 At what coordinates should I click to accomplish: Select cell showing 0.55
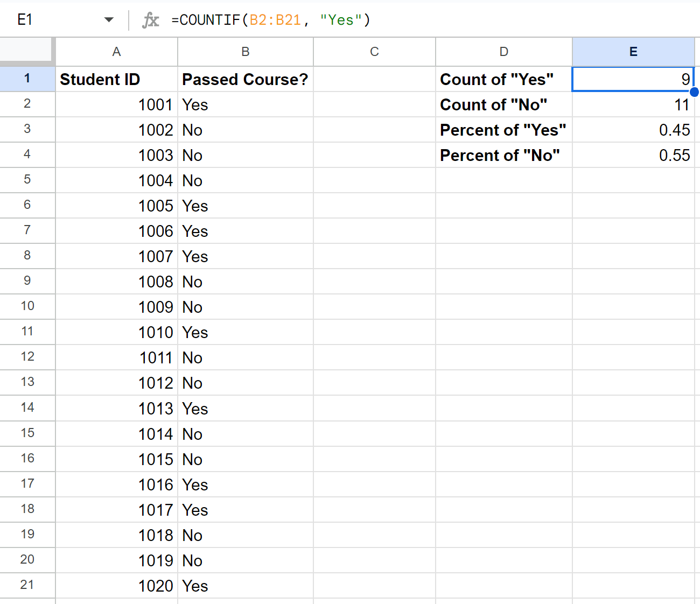[633, 155]
